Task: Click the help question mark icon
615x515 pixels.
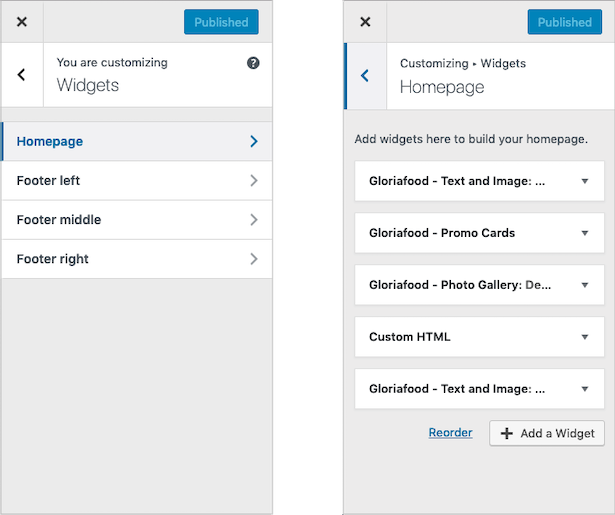Action: coord(253,63)
